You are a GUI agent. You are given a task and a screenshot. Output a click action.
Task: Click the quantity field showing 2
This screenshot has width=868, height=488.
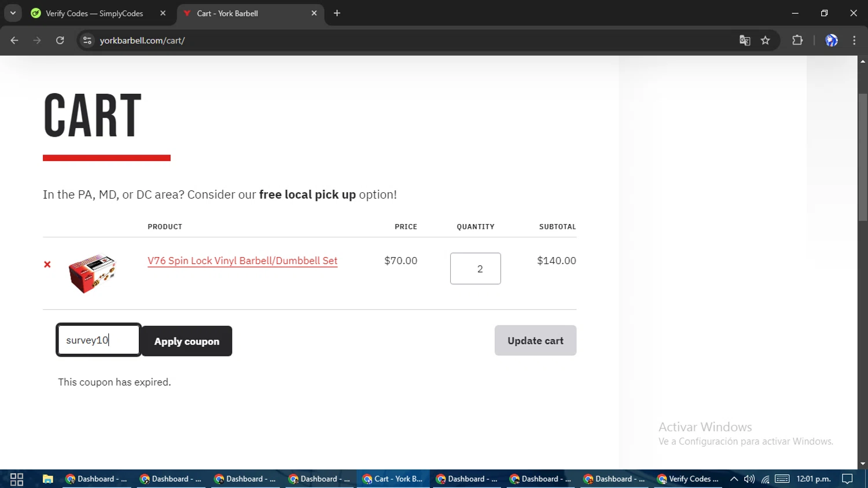pyautogui.click(x=476, y=269)
